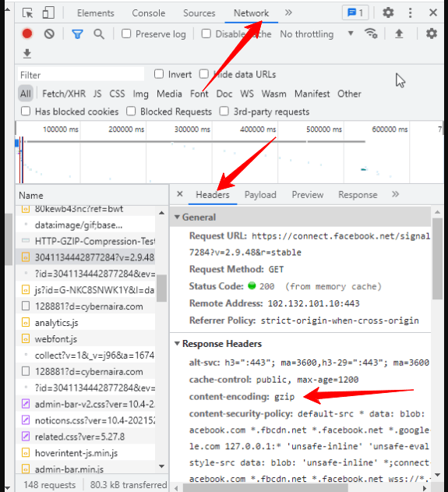The height and width of the screenshot is (492, 448).
Task: Collapse the Response Headers section
Action: (x=177, y=344)
